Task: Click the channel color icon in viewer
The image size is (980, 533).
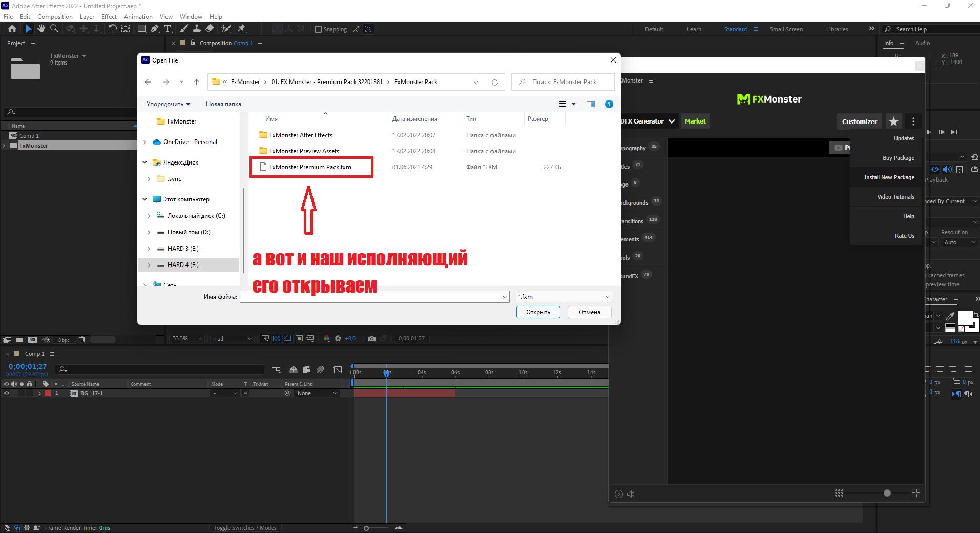Action: click(327, 338)
